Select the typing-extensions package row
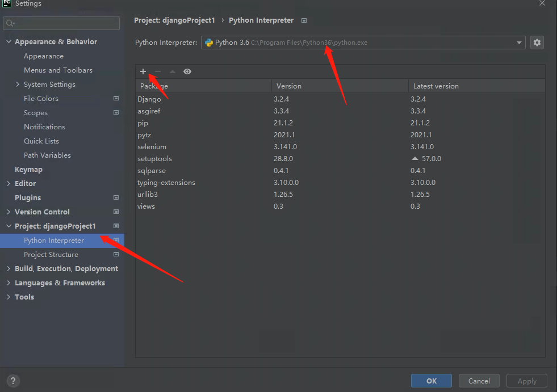Viewport: 557px width, 392px height. point(340,183)
